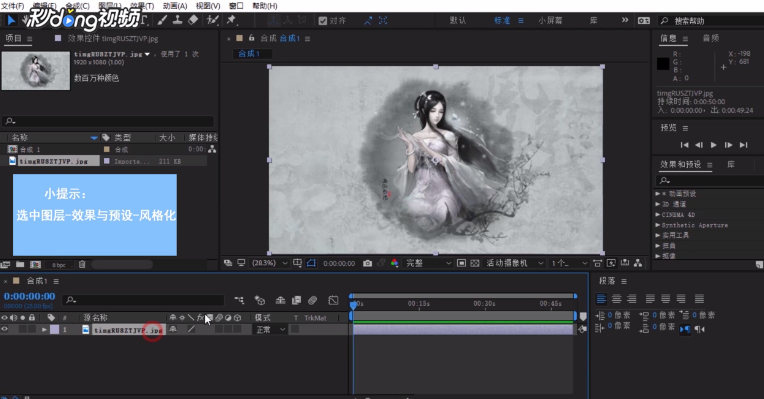Screen dimensions: 764x399
Task: Toggle mask and shape path visibility
Action: (311, 263)
